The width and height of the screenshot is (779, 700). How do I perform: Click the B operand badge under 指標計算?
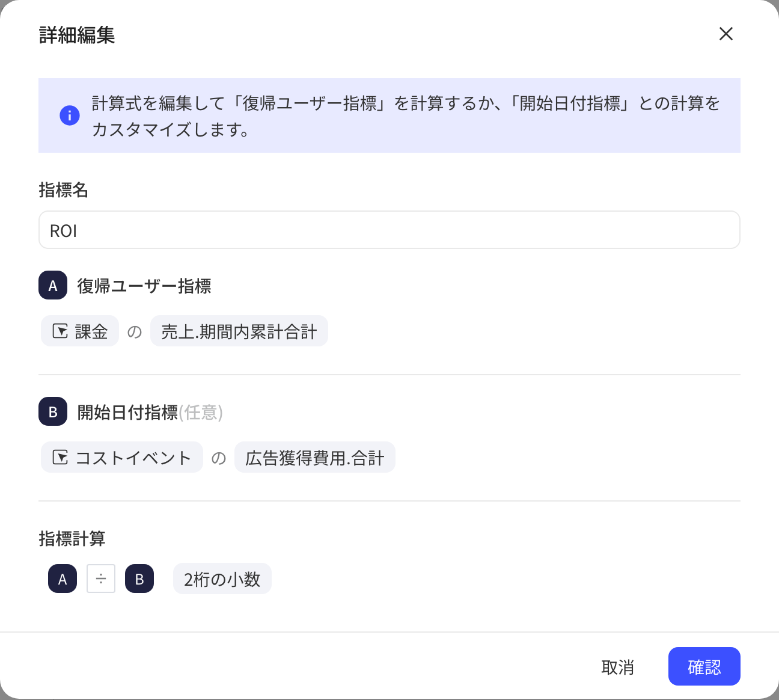point(139,579)
